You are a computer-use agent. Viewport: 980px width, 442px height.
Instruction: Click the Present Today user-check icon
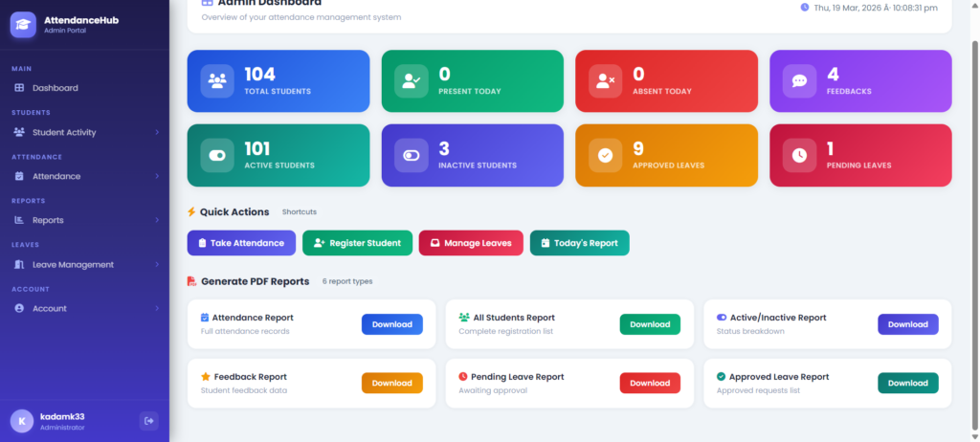click(411, 81)
